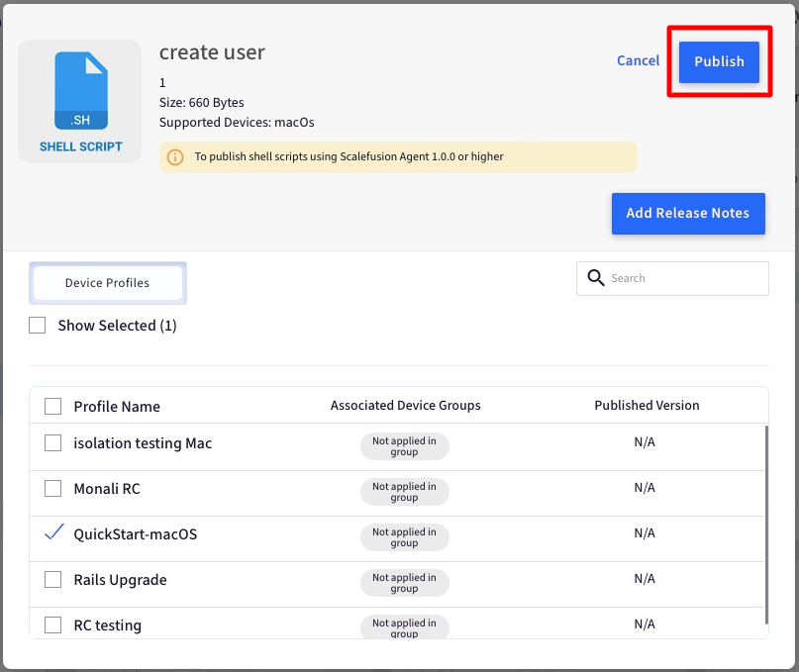
Task: Open the Device Profiles tab
Action: [x=108, y=283]
